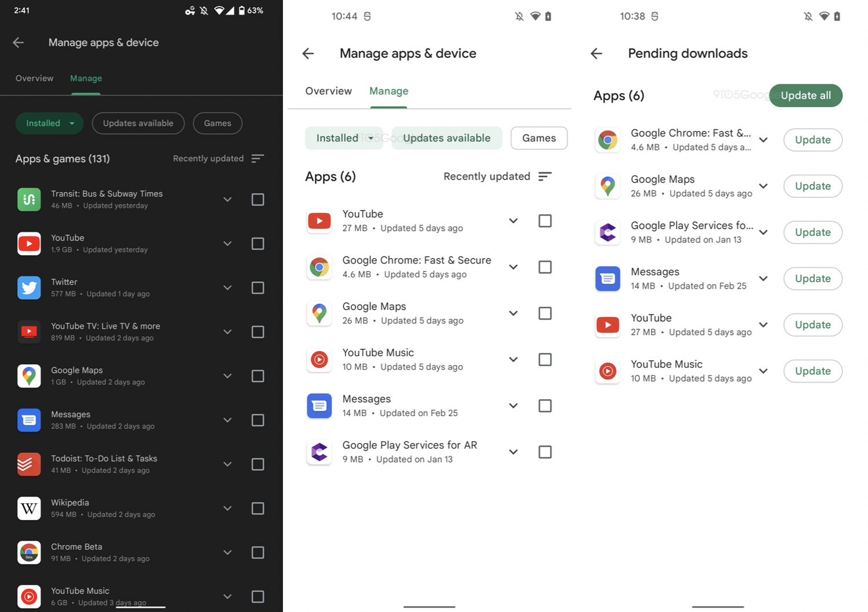
Task: Tap Wi-Fi icon in middle screen status bar
Action: 535,16
